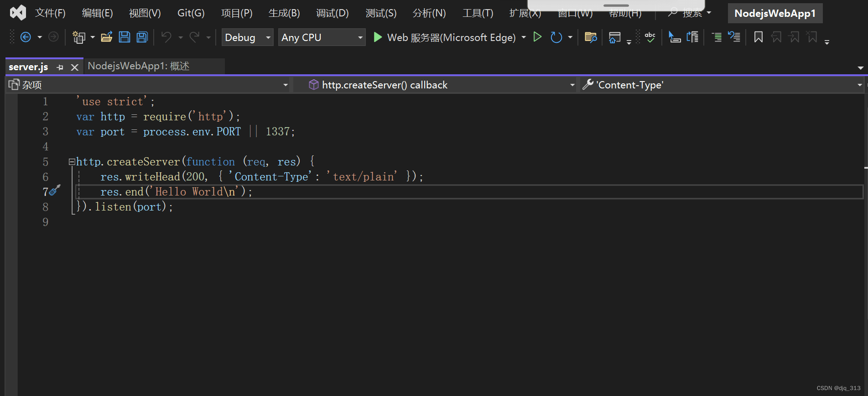
Task: Go to the previous bookmark
Action: (x=776, y=37)
